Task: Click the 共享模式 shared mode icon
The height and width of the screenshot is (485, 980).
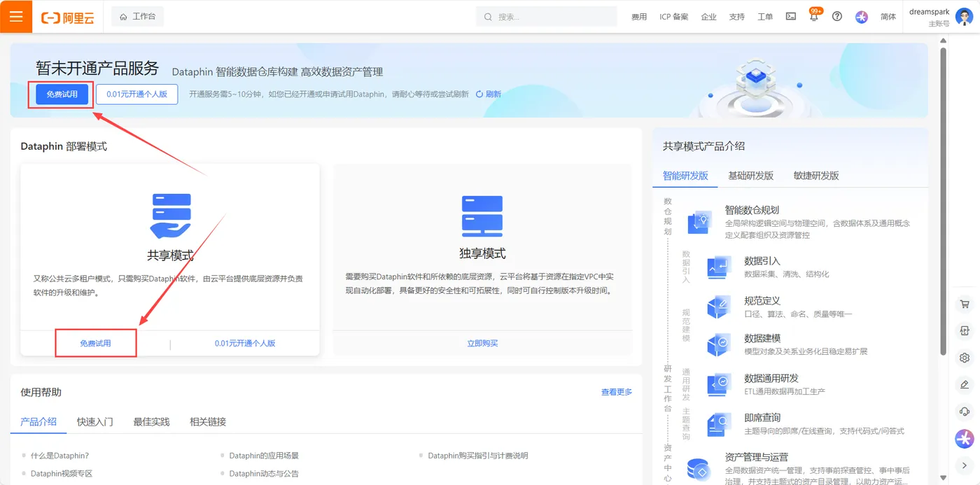Action: point(170,216)
